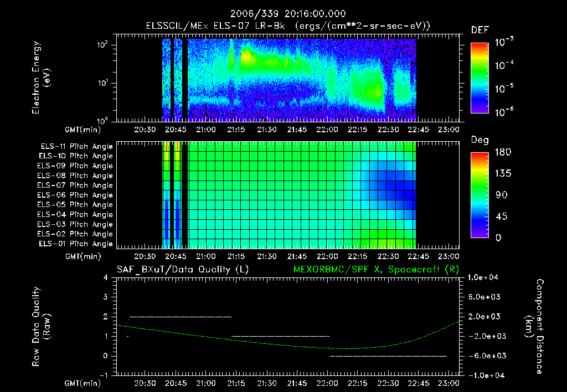Click the 10^1 electron energy tick label
This screenshot has width=567, height=392.
(x=102, y=83)
